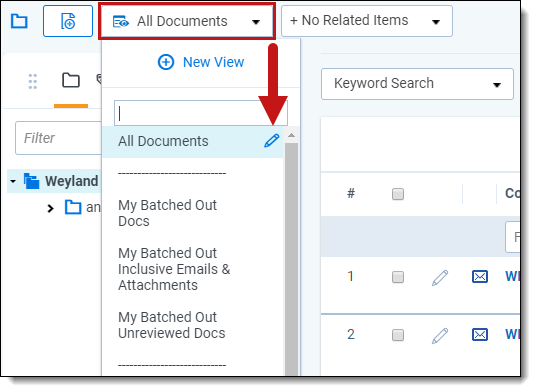Open the All Documents view dropdown

click(187, 21)
